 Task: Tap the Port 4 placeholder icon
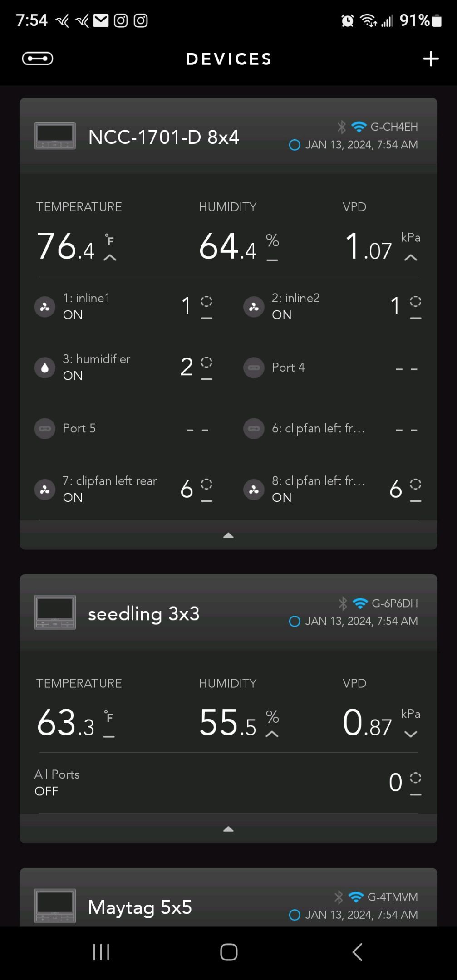click(x=254, y=367)
